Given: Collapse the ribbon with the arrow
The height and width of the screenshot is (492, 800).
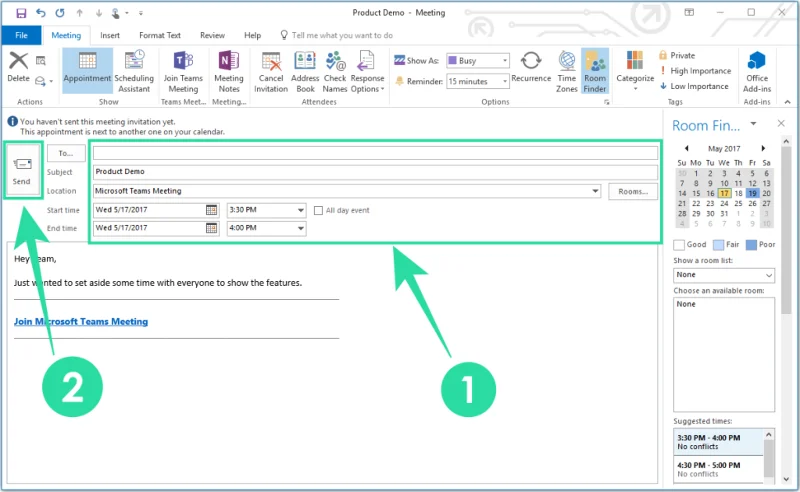Looking at the screenshot, I should [x=787, y=102].
